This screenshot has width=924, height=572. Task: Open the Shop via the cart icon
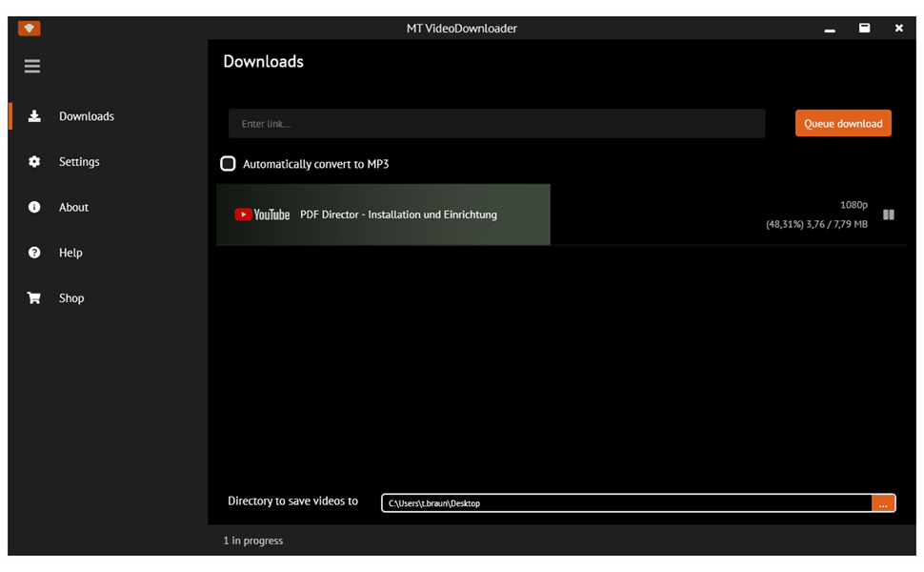[34, 297]
